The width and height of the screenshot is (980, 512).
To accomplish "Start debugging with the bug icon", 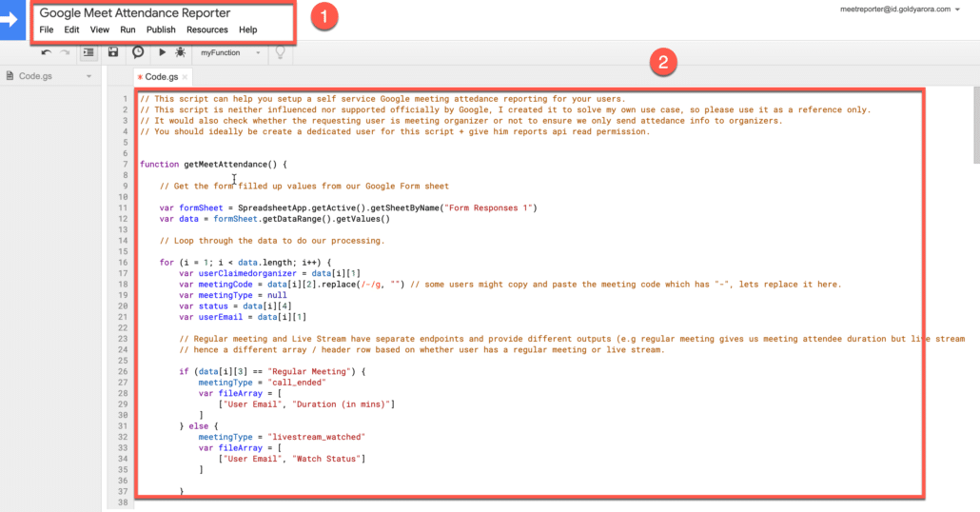I will point(180,52).
